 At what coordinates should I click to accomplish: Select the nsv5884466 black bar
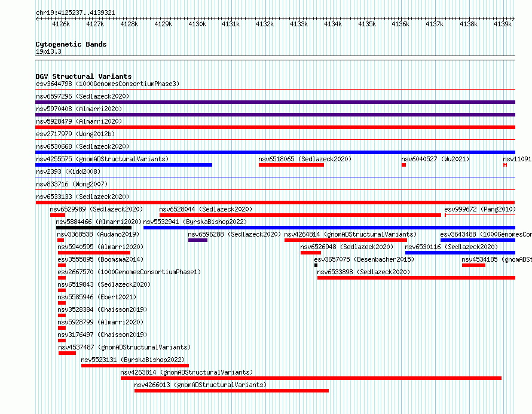94,228
